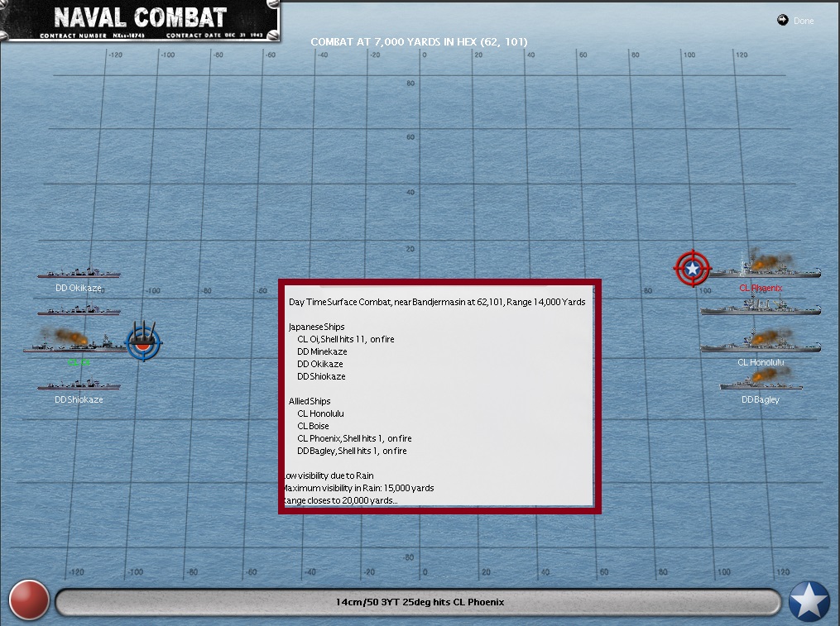The width and height of the screenshot is (840, 626).
Task: Click 'DD Okikaze' in the report list
Action: (x=319, y=364)
